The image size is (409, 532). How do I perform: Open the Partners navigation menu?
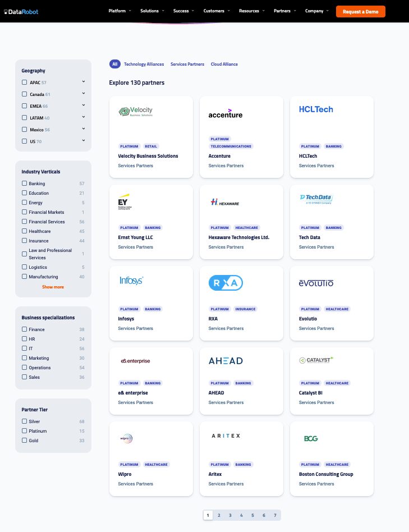click(285, 11)
